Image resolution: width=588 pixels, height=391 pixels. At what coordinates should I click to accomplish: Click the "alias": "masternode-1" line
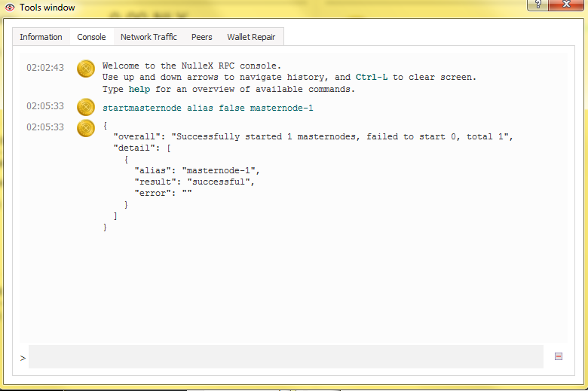pyautogui.click(x=197, y=170)
